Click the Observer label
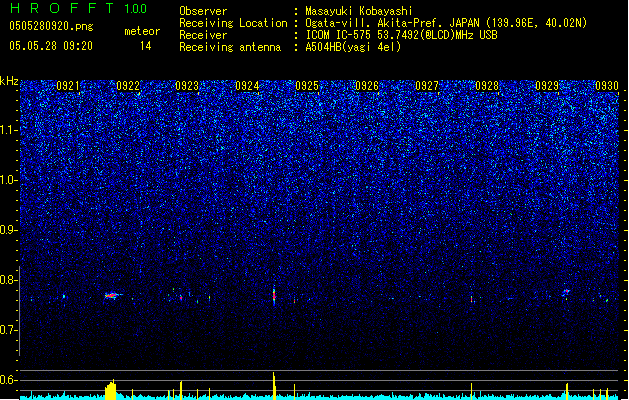The image size is (629, 400). click(203, 11)
